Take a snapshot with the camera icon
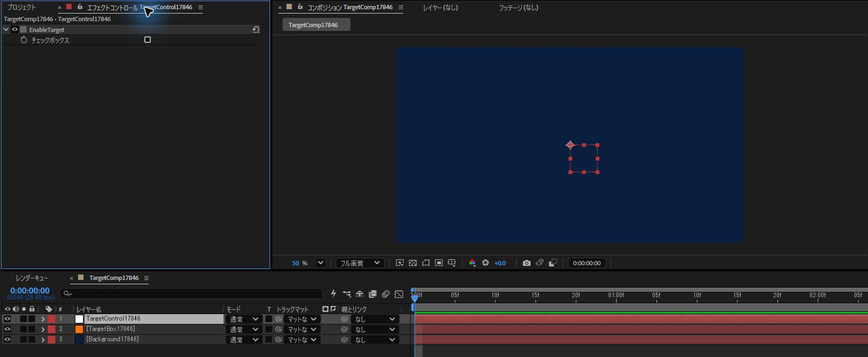This screenshot has width=868, height=357. coord(527,263)
